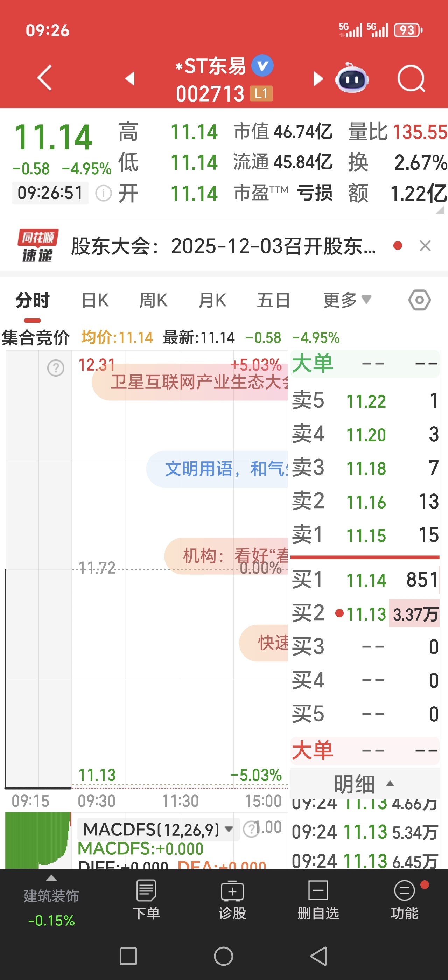Select 买1 price 11.14 row
448x980 pixels.
coord(365,580)
